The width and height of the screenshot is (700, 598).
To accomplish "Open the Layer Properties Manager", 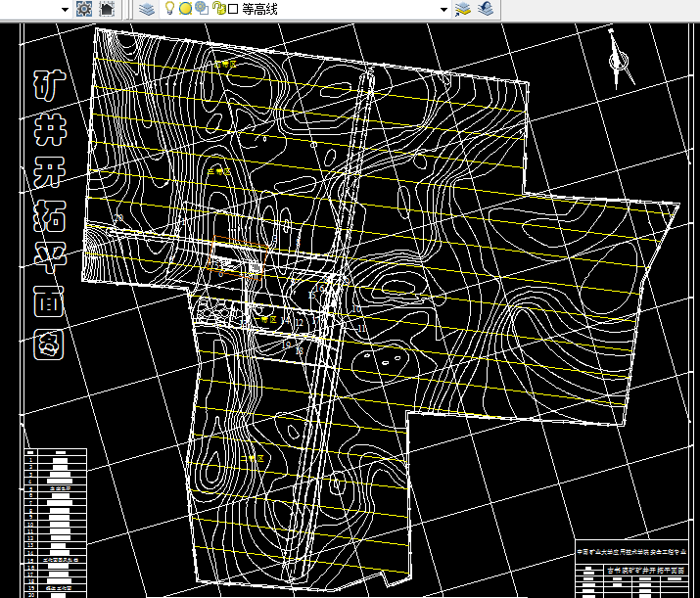I will click(147, 9).
